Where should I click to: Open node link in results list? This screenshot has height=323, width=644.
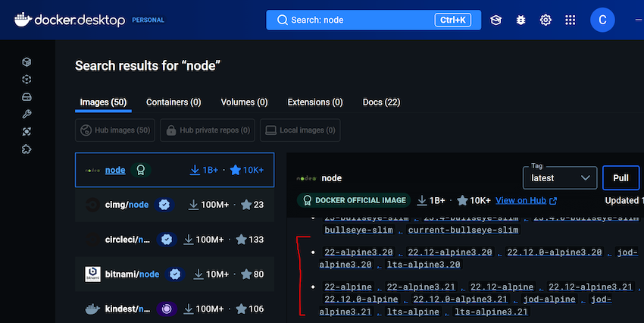[115, 170]
